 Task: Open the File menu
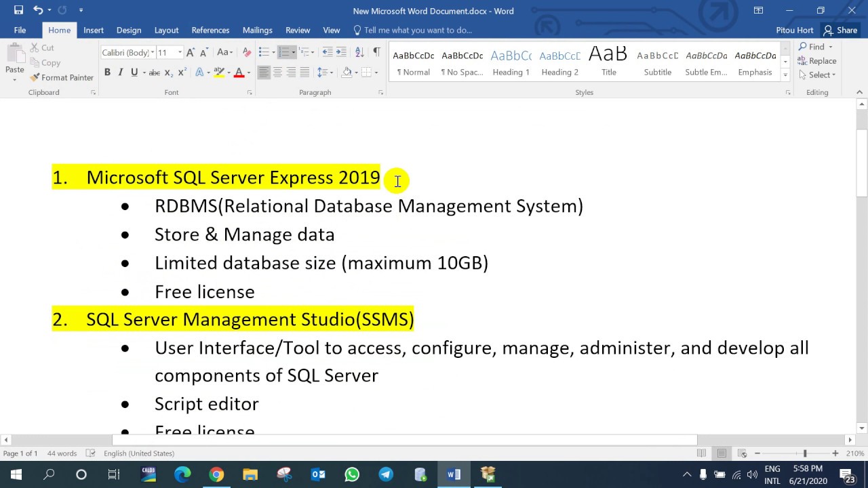(x=20, y=30)
